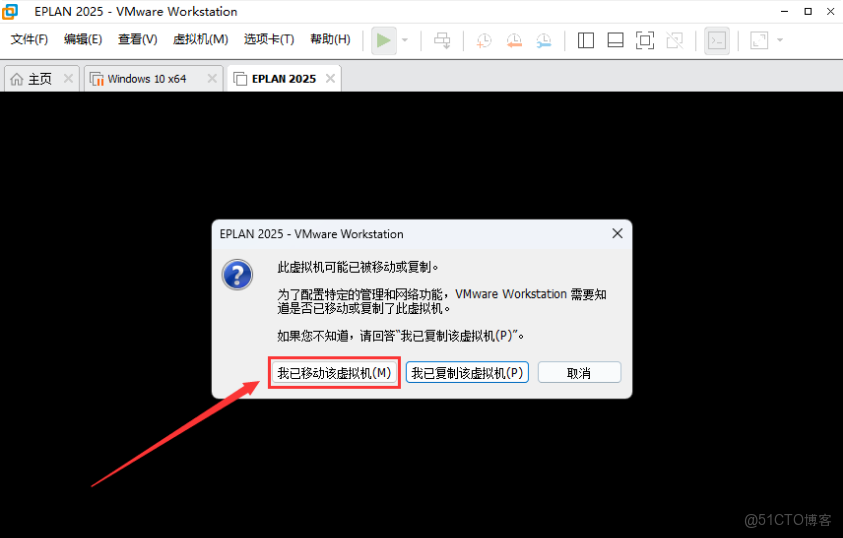843x538 pixels.
Task: Open the 文件(F) menu
Action: tap(29, 39)
